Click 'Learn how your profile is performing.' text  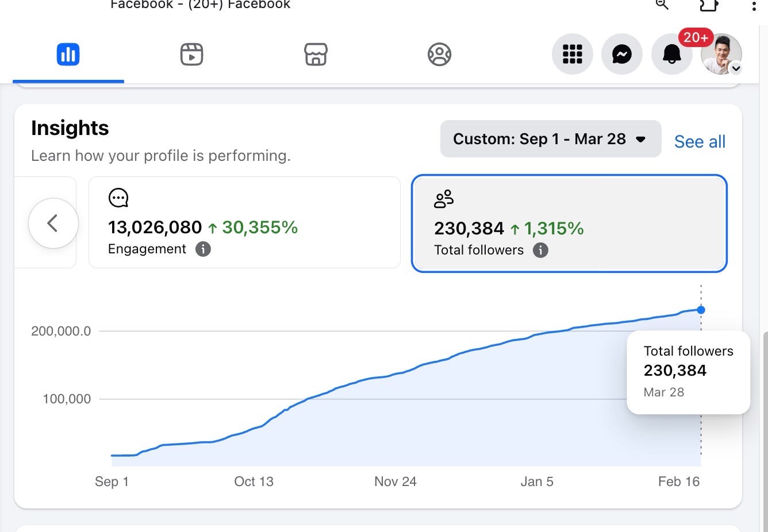[x=161, y=156]
